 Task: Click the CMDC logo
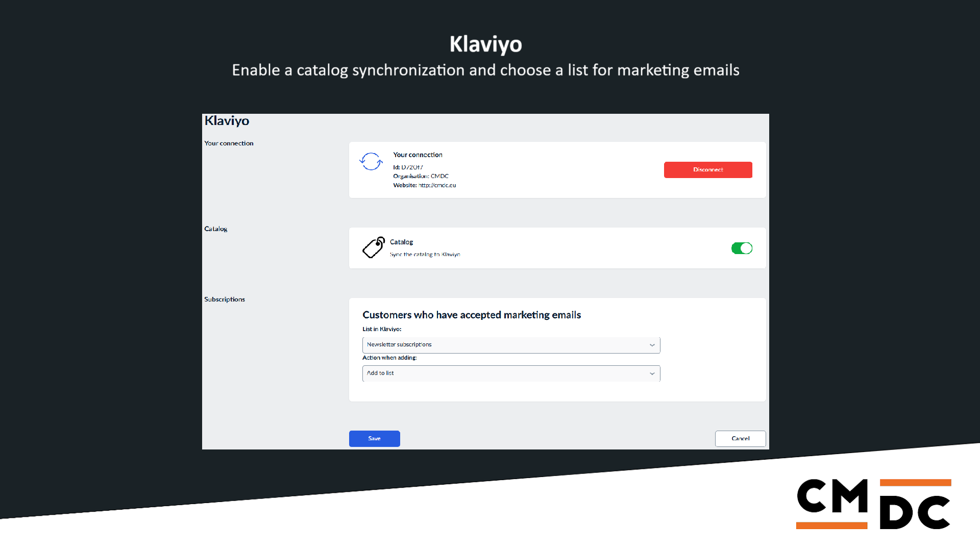click(873, 504)
